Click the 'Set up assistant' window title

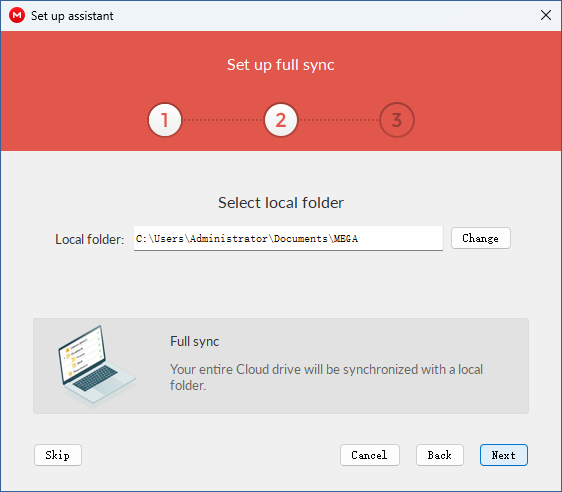pyautogui.click(x=72, y=16)
